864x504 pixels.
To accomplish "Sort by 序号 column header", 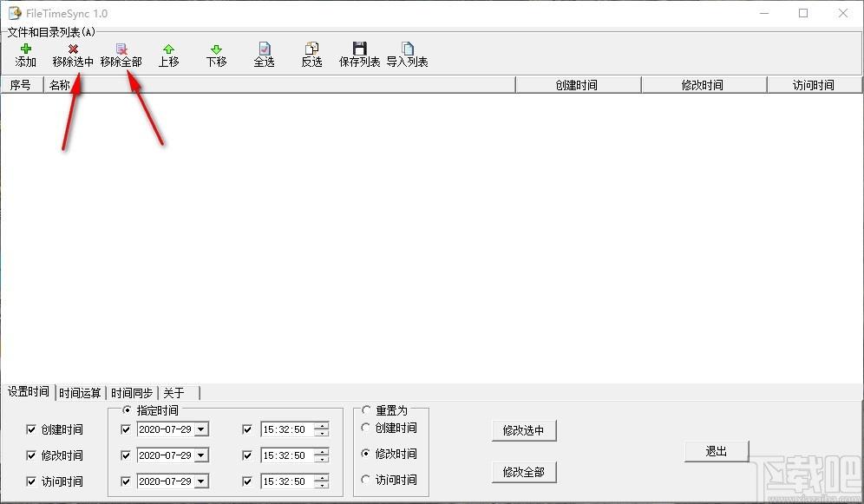I will (x=22, y=85).
